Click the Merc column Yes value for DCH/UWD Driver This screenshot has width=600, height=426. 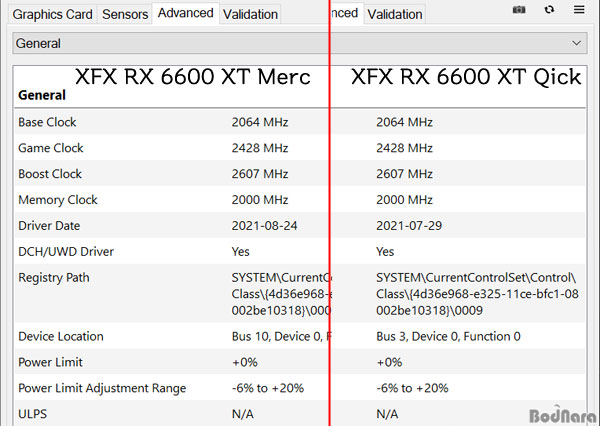[240, 251]
